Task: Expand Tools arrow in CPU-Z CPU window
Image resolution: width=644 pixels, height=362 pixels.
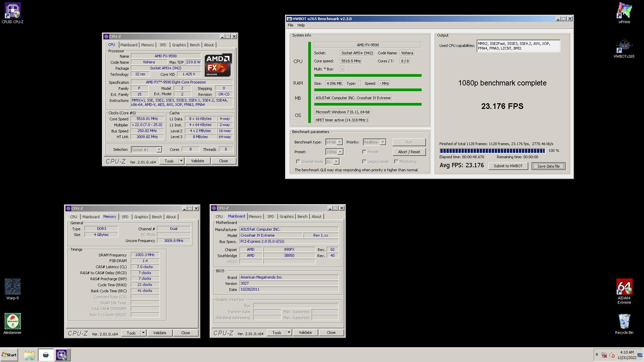Action: (181, 161)
